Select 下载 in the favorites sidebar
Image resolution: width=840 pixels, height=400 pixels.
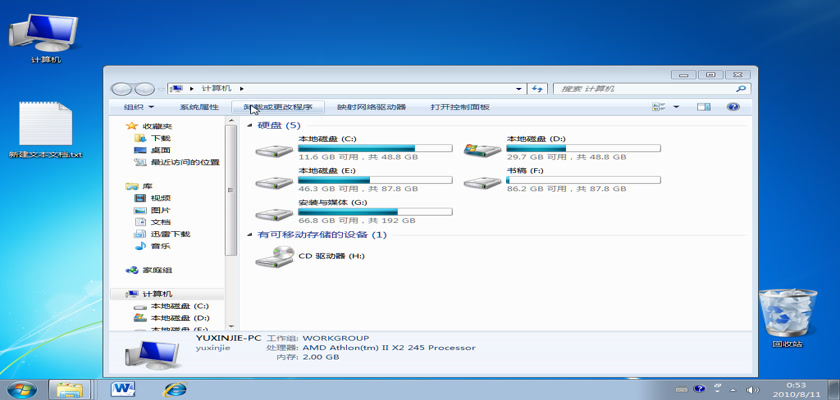(x=160, y=138)
